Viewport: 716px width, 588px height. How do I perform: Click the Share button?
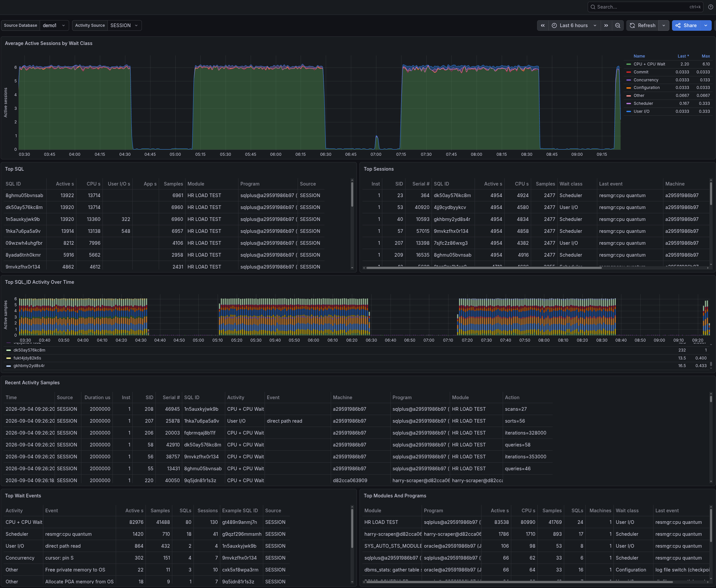click(x=686, y=25)
